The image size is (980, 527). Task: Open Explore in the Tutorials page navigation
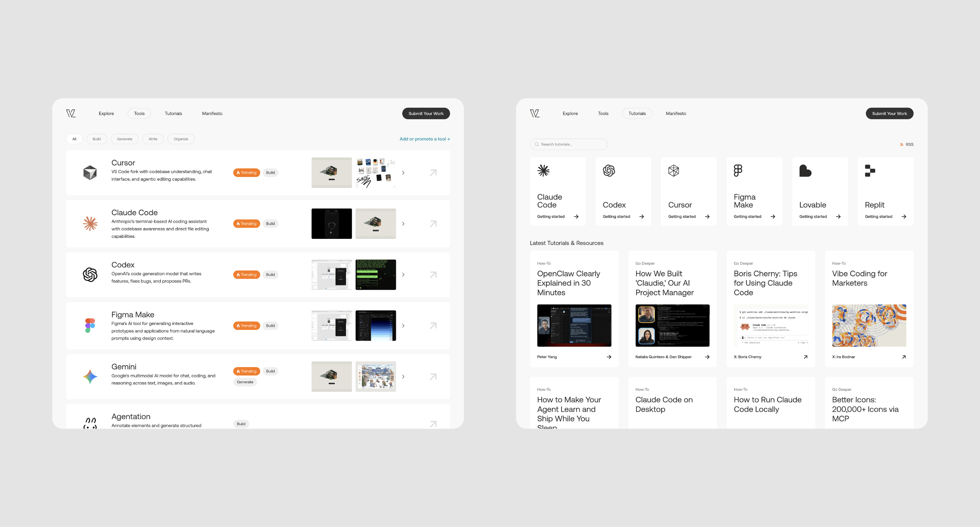pyautogui.click(x=570, y=113)
